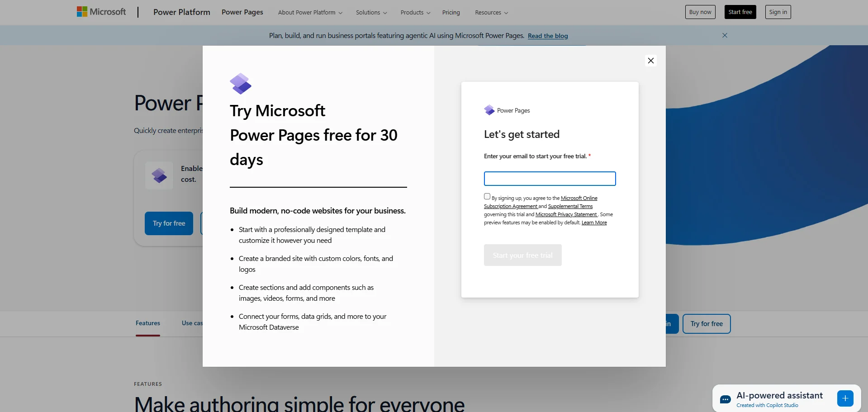Open the Products dropdown menu
868x412 pixels.
tap(415, 13)
